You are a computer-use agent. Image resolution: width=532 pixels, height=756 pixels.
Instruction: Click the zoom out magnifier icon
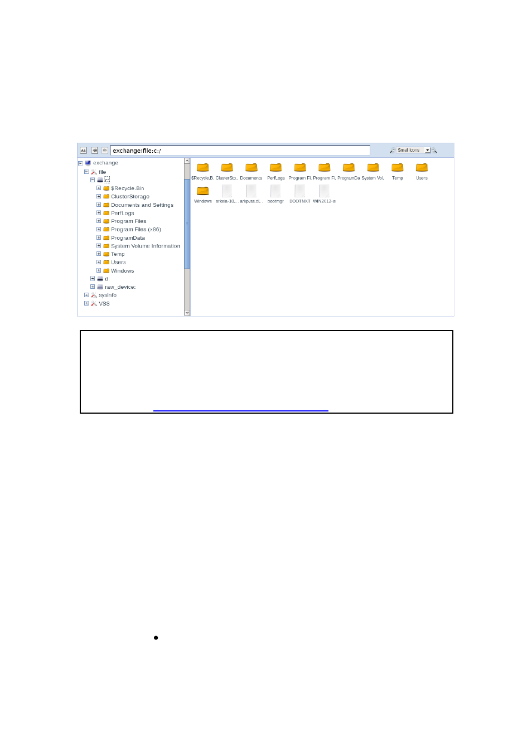pos(393,151)
